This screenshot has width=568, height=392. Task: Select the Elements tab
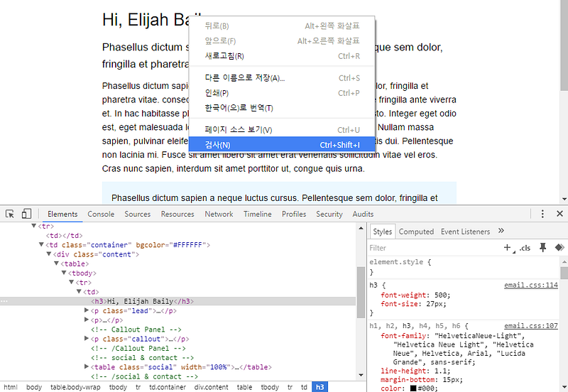pyautogui.click(x=62, y=214)
